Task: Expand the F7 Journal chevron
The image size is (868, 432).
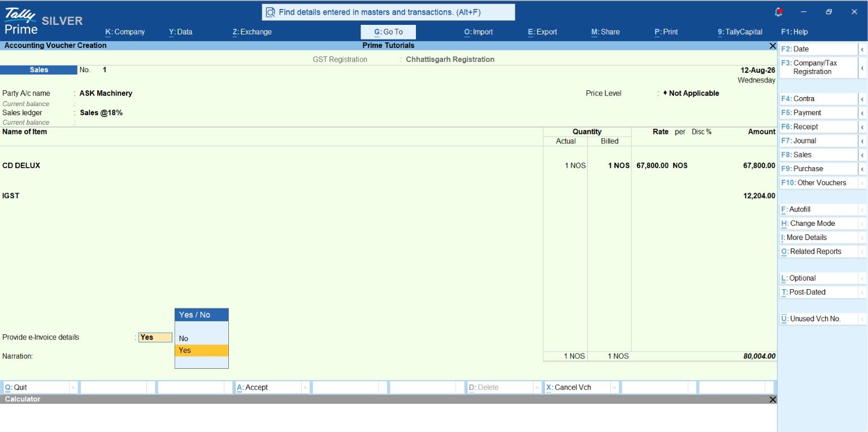Action: tap(862, 141)
